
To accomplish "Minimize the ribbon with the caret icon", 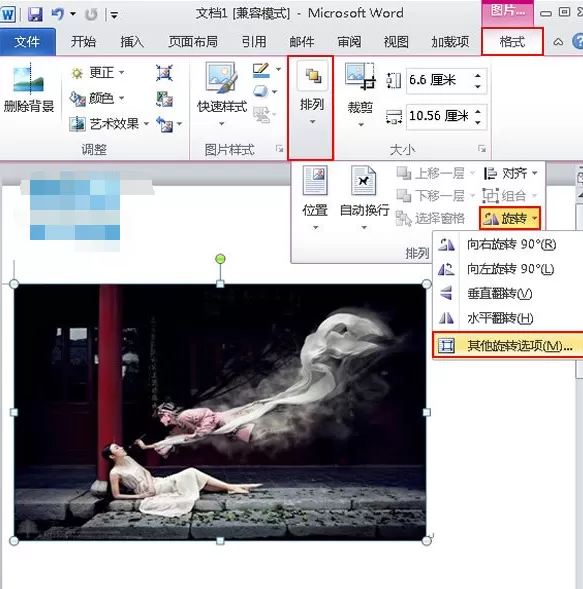I will coord(558,42).
